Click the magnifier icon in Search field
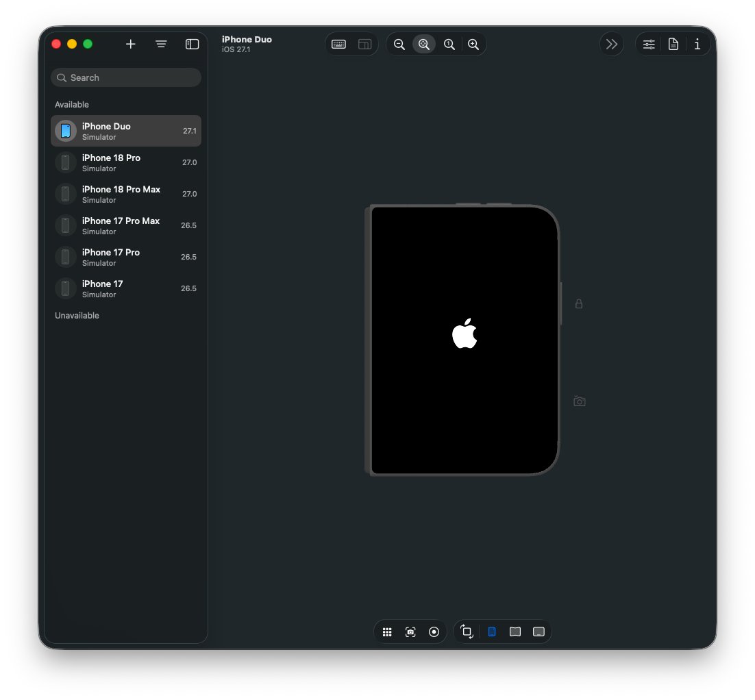Screen dimensions: 755x700 (62, 77)
